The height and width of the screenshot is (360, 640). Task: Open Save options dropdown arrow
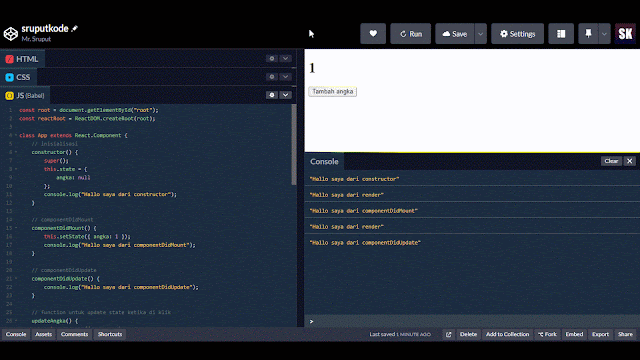[480, 34]
